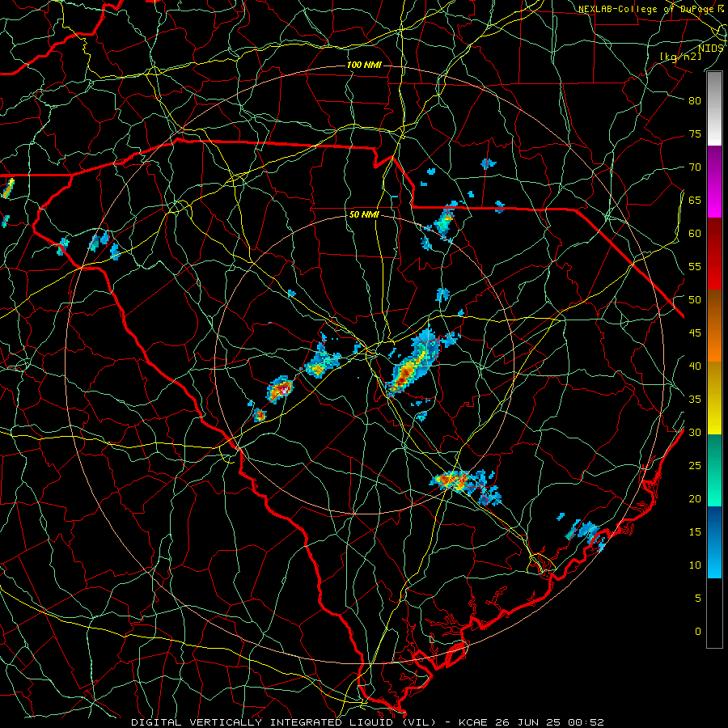Click the 5 value on the color scale

[698, 599]
